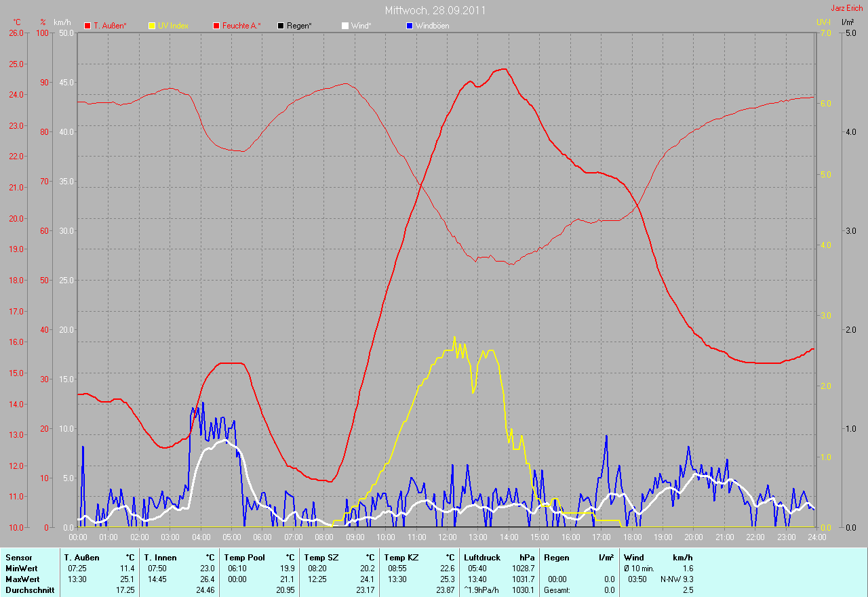Image resolution: width=868 pixels, height=597 pixels.
Task: Select the 'Windböen' legend label
Action: point(432,26)
